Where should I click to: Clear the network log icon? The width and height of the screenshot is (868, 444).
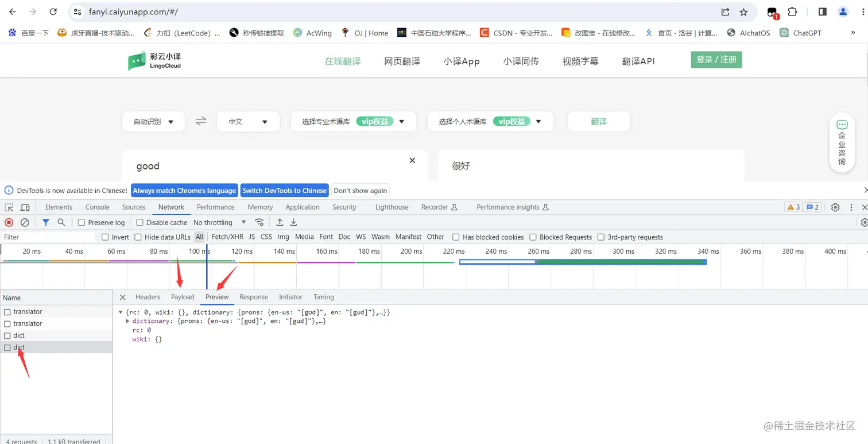25,222
